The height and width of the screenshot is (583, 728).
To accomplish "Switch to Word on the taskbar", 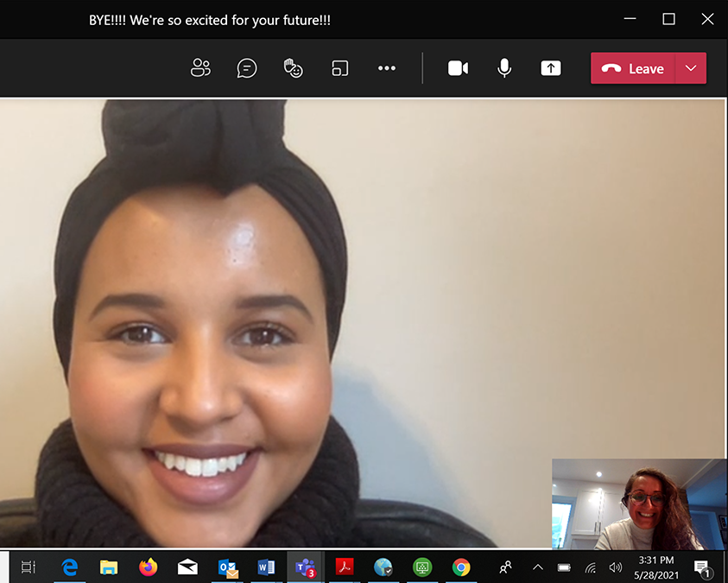I will click(266, 567).
